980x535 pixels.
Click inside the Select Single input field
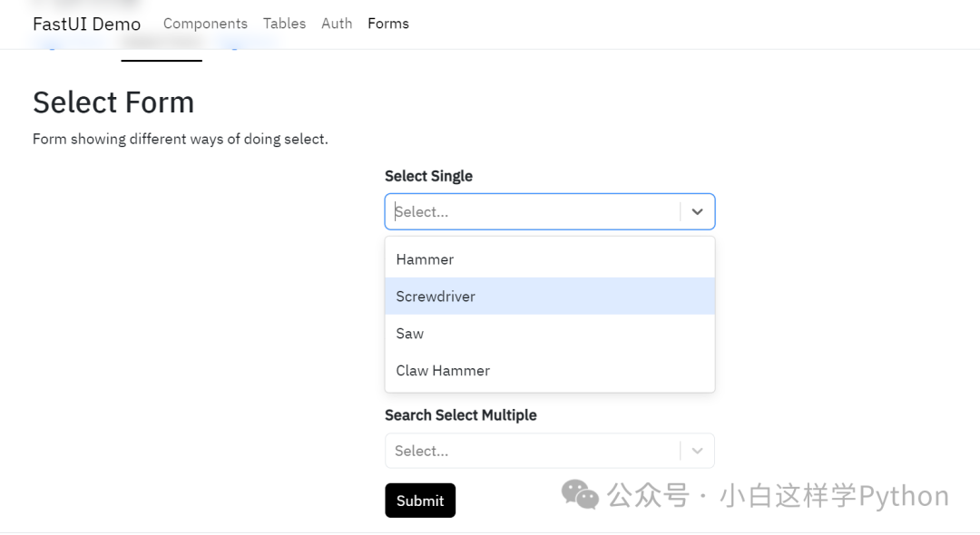[499, 211]
